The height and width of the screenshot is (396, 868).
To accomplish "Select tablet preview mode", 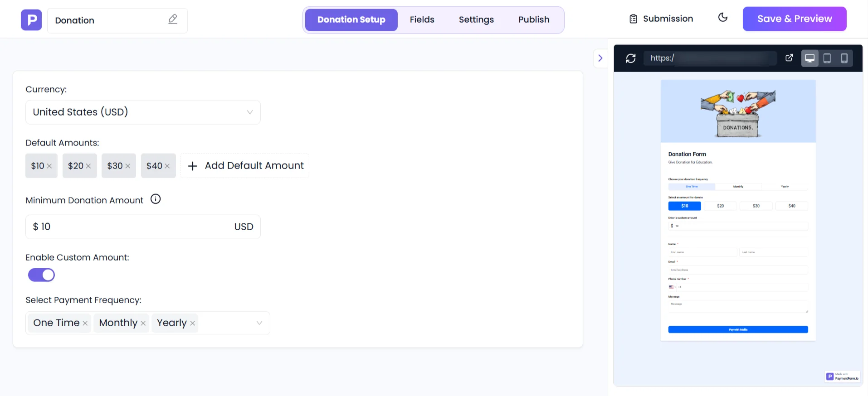I will click(827, 58).
